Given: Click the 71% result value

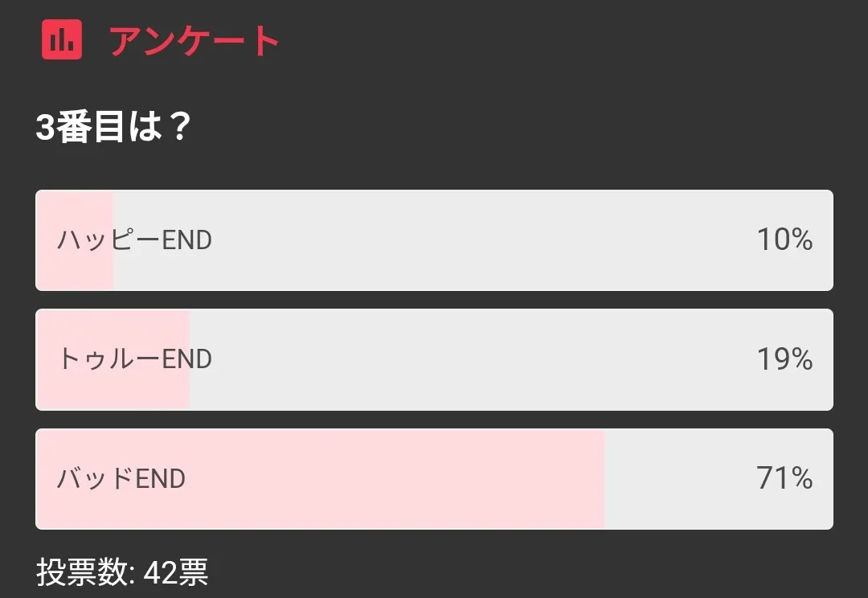Looking at the screenshot, I should 784,479.
